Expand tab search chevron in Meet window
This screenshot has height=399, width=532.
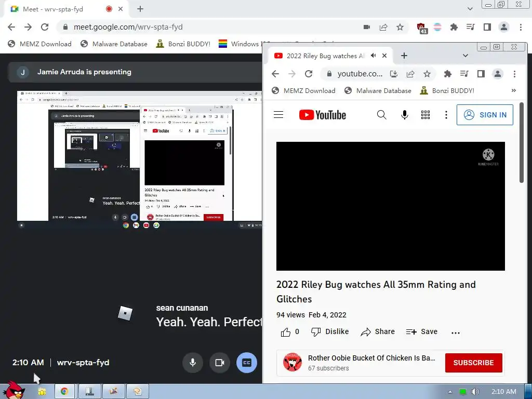[x=470, y=9]
